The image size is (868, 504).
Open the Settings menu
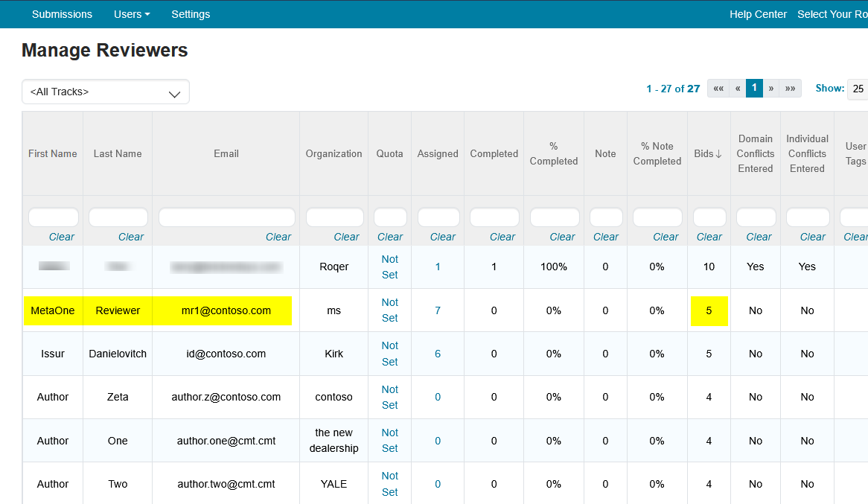click(191, 13)
